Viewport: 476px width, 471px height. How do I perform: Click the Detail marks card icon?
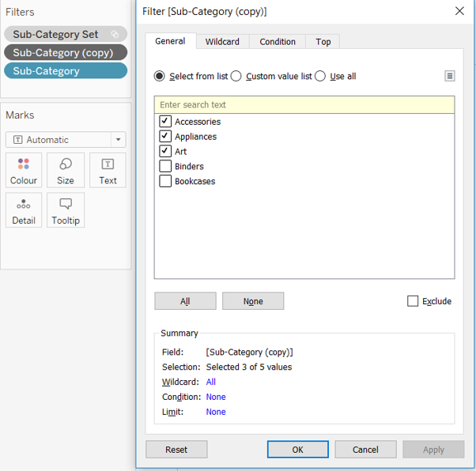coord(24,205)
